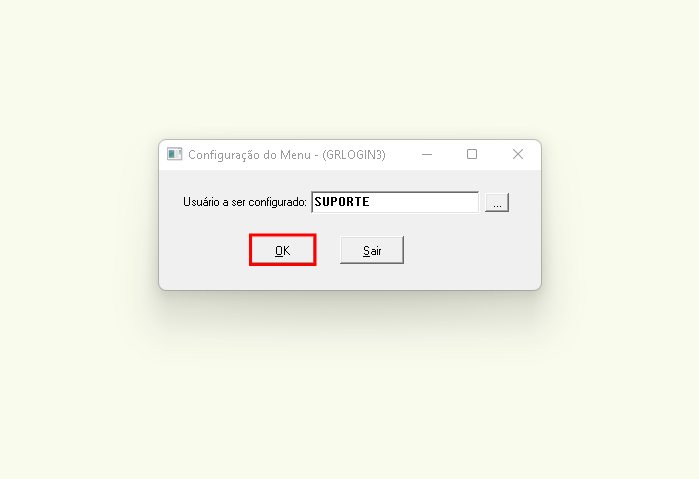Click the square maximize icon in the title bar

click(x=472, y=154)
